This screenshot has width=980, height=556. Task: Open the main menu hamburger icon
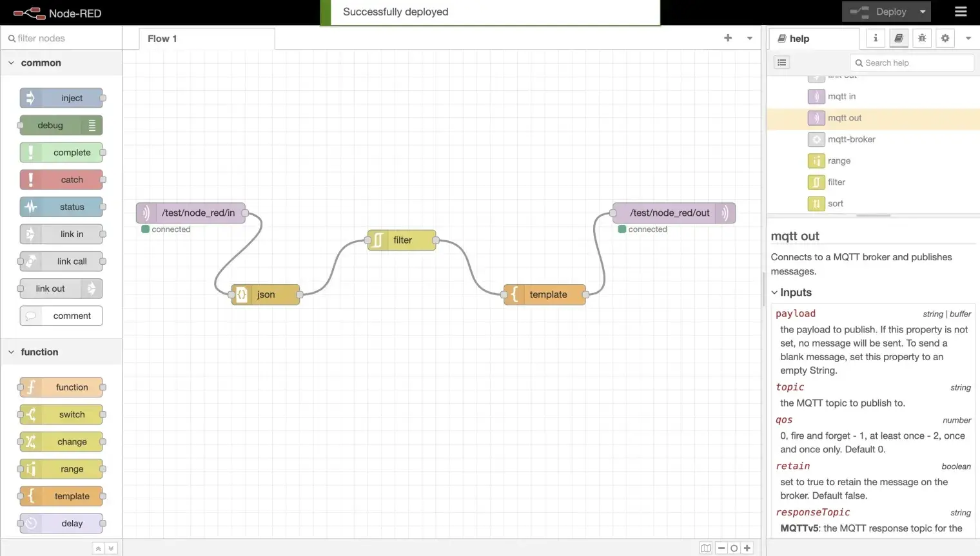coord(960,11)
